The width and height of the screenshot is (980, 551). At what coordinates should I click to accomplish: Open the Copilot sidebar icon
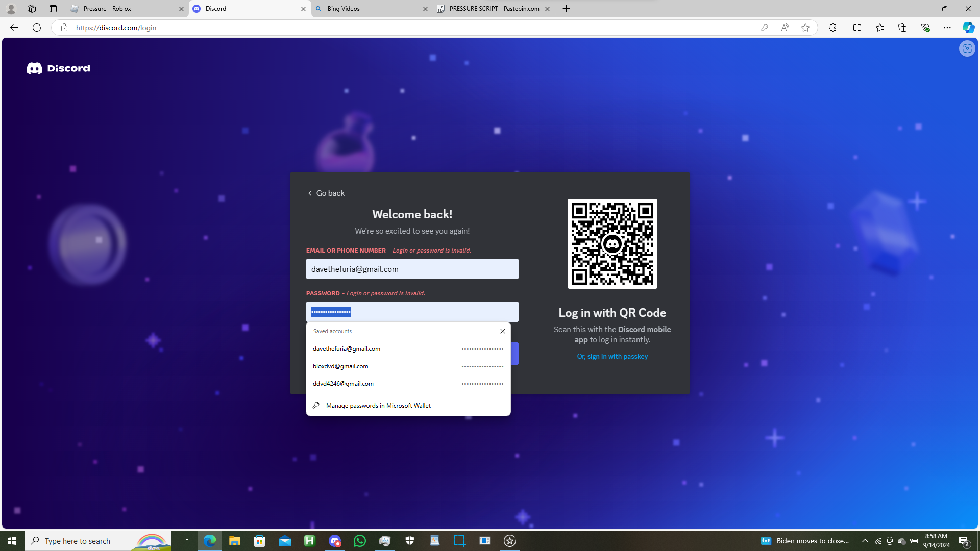(968, 28)
